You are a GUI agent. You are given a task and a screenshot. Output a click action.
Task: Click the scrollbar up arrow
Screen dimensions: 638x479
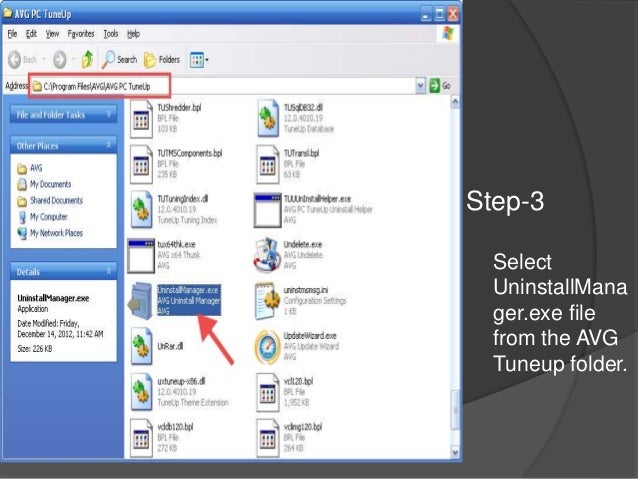(x=455, y=102)
